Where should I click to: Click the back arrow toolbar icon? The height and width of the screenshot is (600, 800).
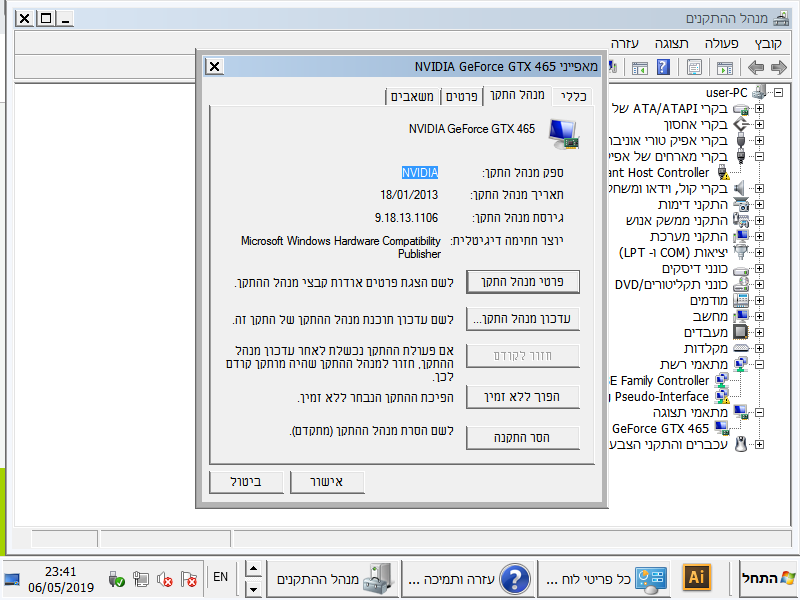coord(756,67)
